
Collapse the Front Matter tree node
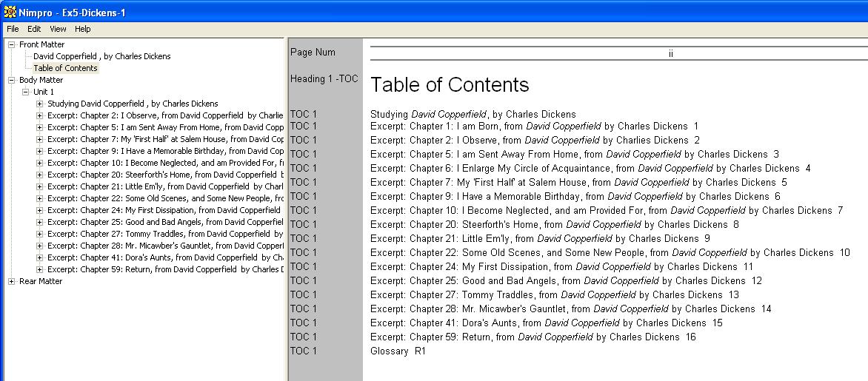(x=12, y=44)
